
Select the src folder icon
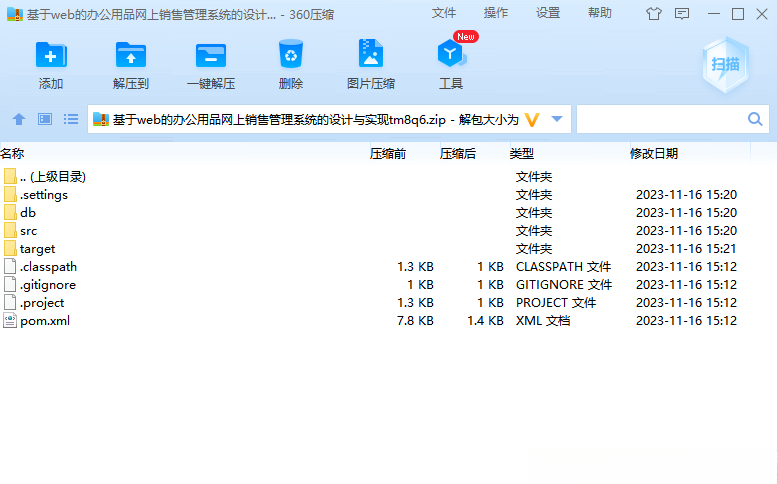(x=10, y=230)
